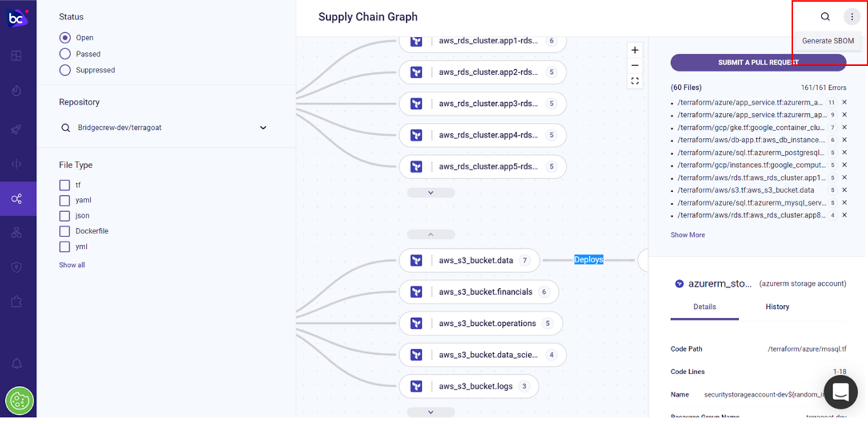Open the three-dot more options menu
Screen dimensions: 868x424
click(x=852, y=17)
